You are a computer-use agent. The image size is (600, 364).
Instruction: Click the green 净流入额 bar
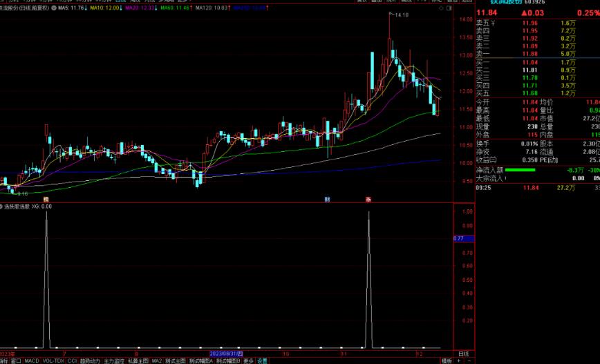(x=520, y=170)
